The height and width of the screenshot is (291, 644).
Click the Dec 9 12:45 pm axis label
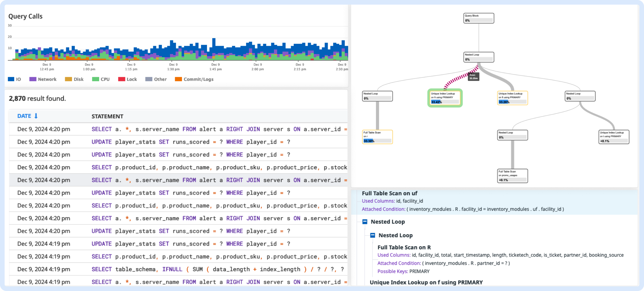pyautogui.click(x=47, y=67)
